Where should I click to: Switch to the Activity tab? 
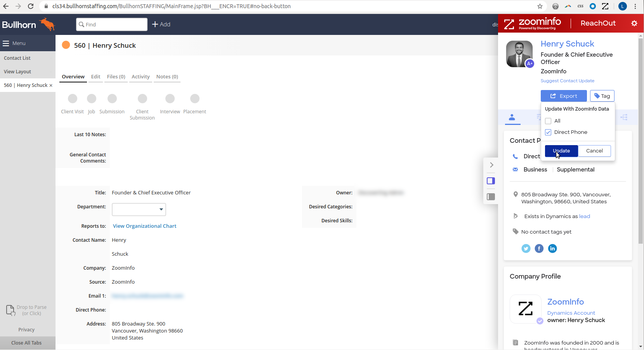(x=141, y=77)
